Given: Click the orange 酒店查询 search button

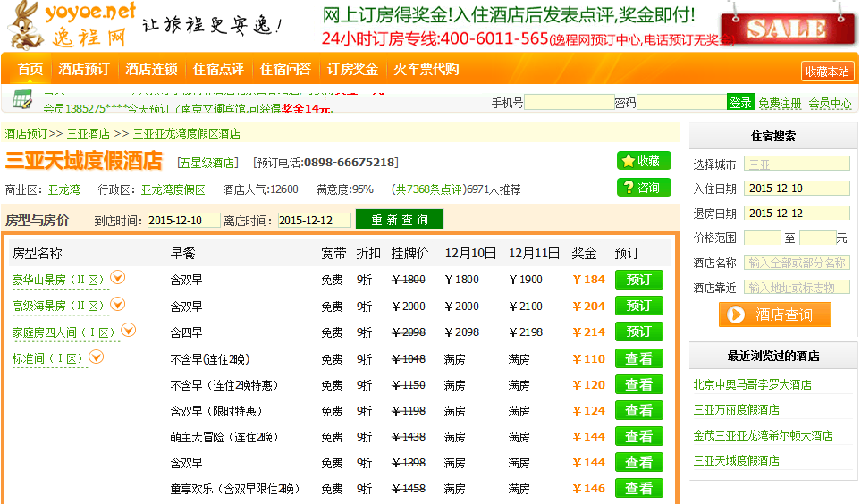Looking at the screenshot, I should click(x=774, y=315).
